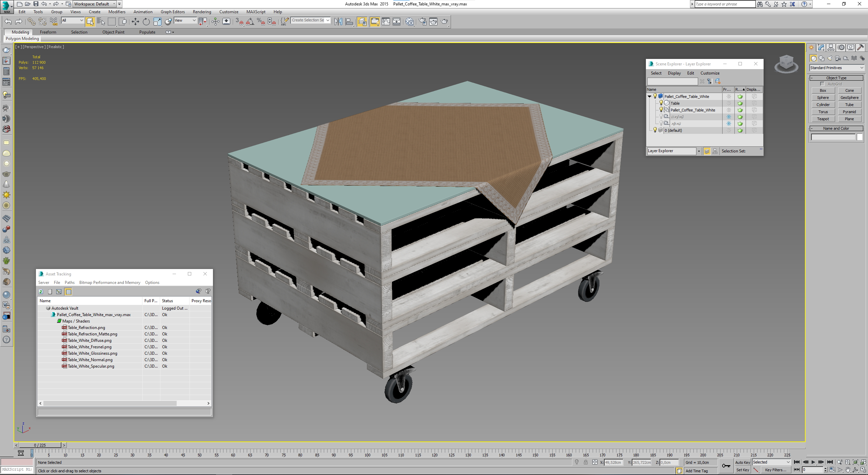This screenshot has height=475, width=868.
Task: Click the GeoSphere primitive button
Action: (x=849, y=98)
